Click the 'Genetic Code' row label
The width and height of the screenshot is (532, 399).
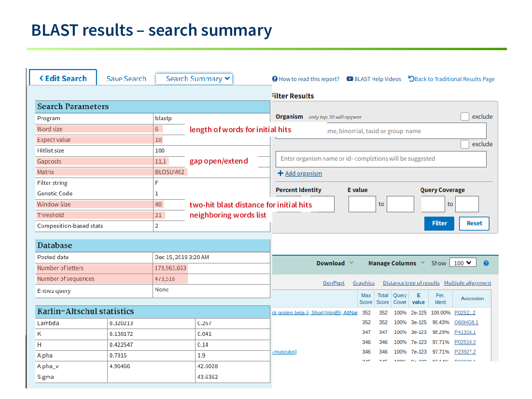(55, 193)
